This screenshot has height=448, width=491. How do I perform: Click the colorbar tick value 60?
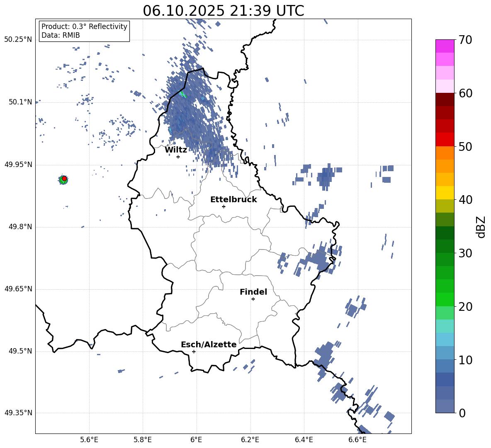click(465, 93)
